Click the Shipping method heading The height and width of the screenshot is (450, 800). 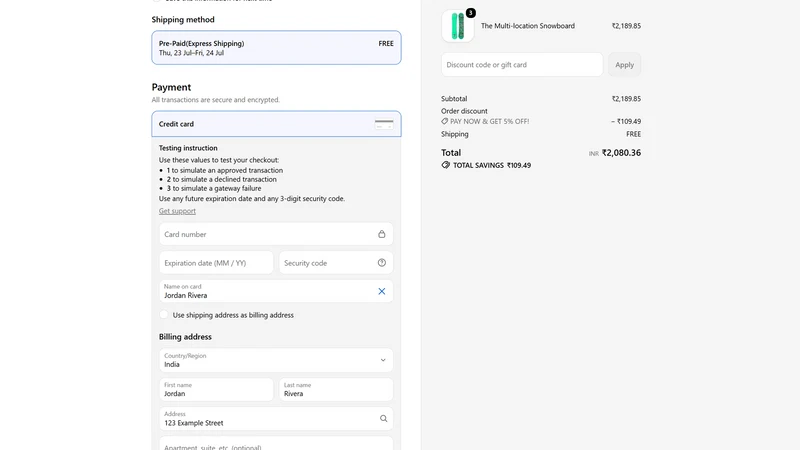[183, 19]
